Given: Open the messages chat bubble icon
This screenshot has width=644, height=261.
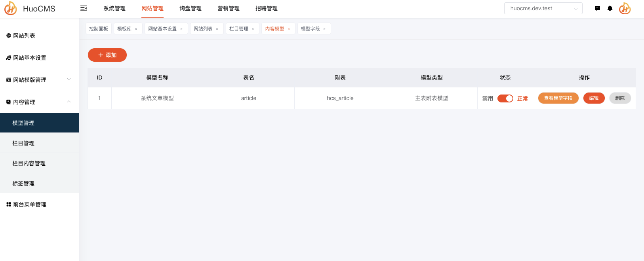Looking at the screenshot, I should pyautogui.click(x=598, y=8).
